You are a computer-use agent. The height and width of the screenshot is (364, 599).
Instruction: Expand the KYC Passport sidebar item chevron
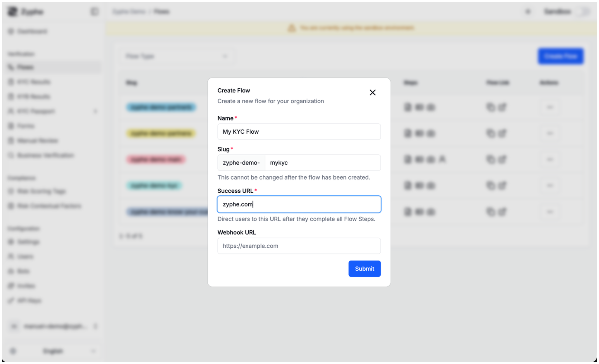(95, 111)
